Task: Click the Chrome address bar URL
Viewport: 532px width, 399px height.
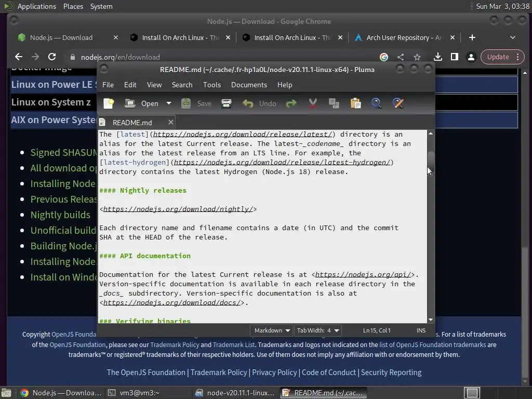Action: click(x=120, y=57)
